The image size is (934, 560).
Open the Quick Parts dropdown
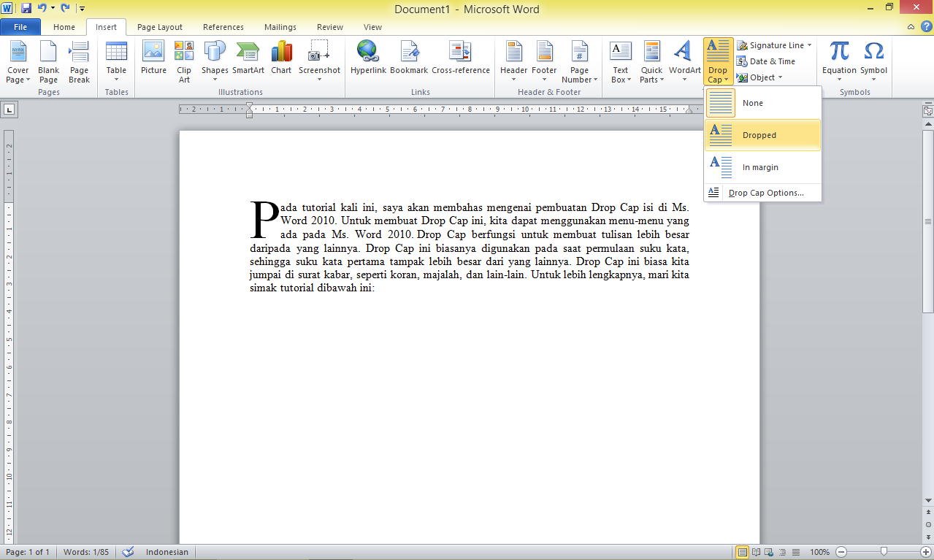point(651,62)
